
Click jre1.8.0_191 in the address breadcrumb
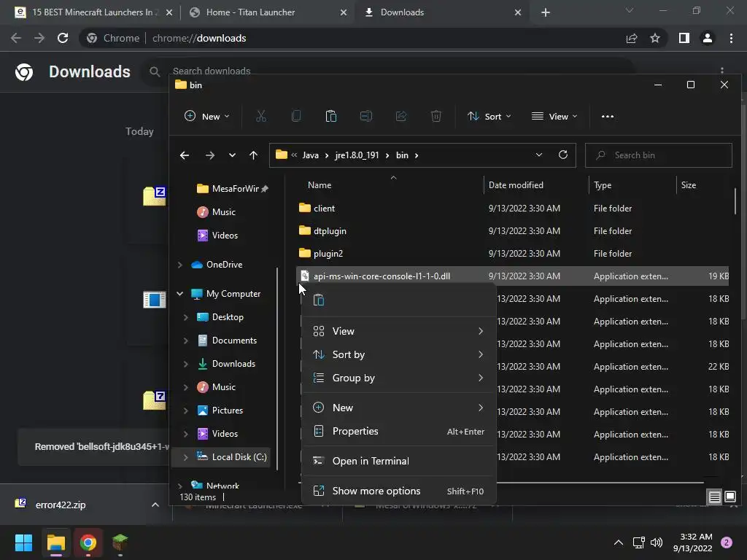[x=357, y=155]
